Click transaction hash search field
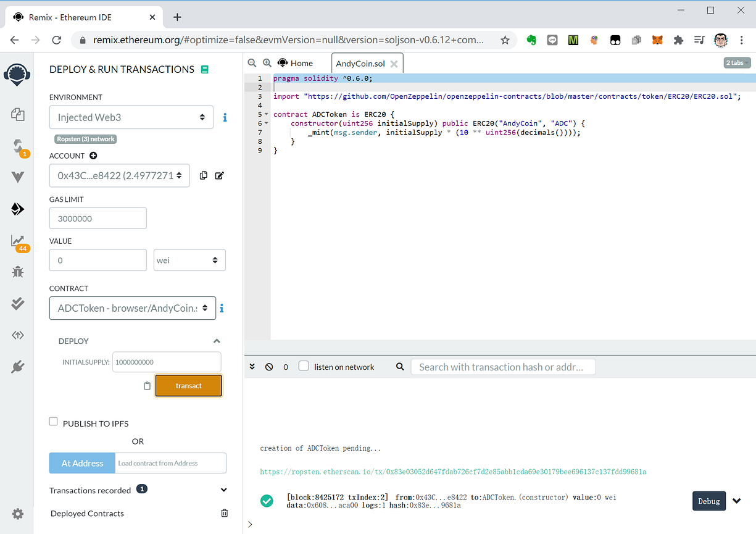This screenshot has width=756, height=534. tap(503, 367)
